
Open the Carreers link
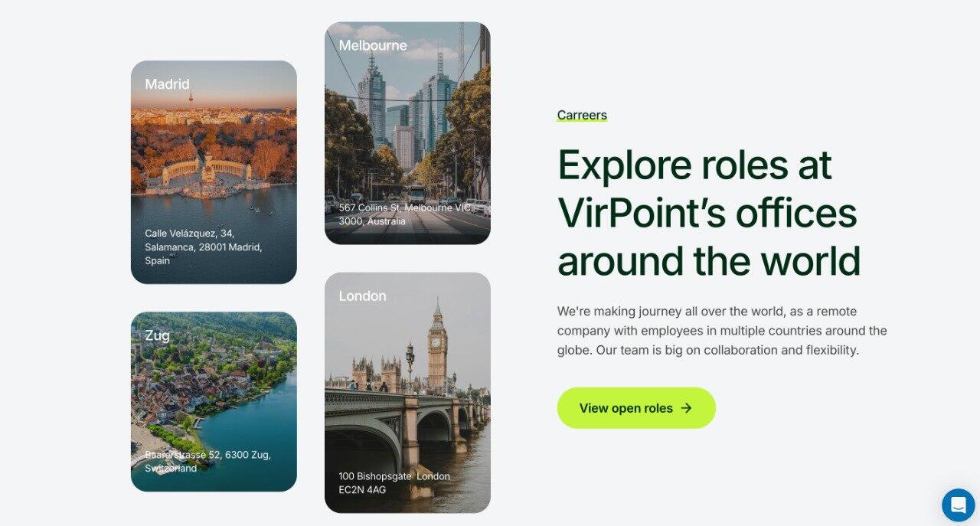pyautogui.click(x=582, y=116)
